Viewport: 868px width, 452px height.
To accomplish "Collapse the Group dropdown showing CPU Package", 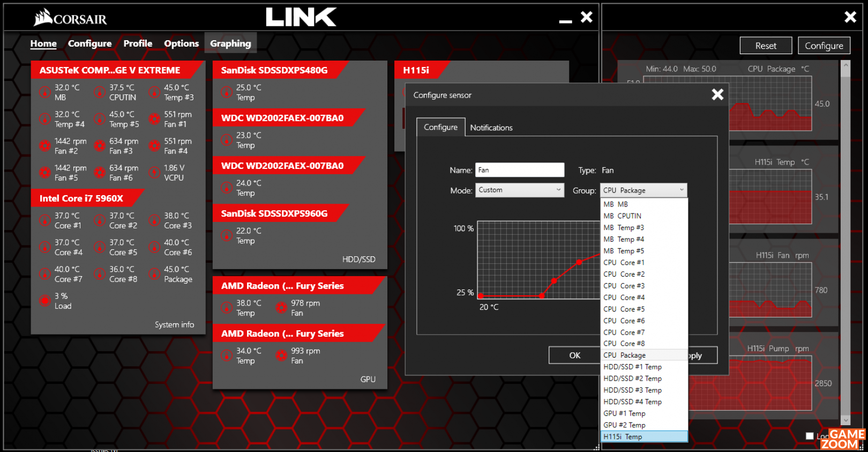I will (x=643, y=190).
